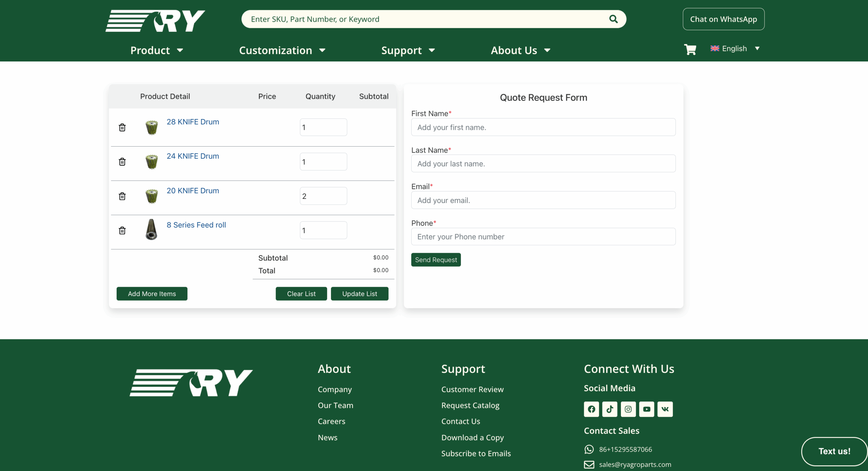Viewport: 868px width, 471px height.
Task: Click the 8 Series Feed roll thumbnail
Action: (151, 230)
